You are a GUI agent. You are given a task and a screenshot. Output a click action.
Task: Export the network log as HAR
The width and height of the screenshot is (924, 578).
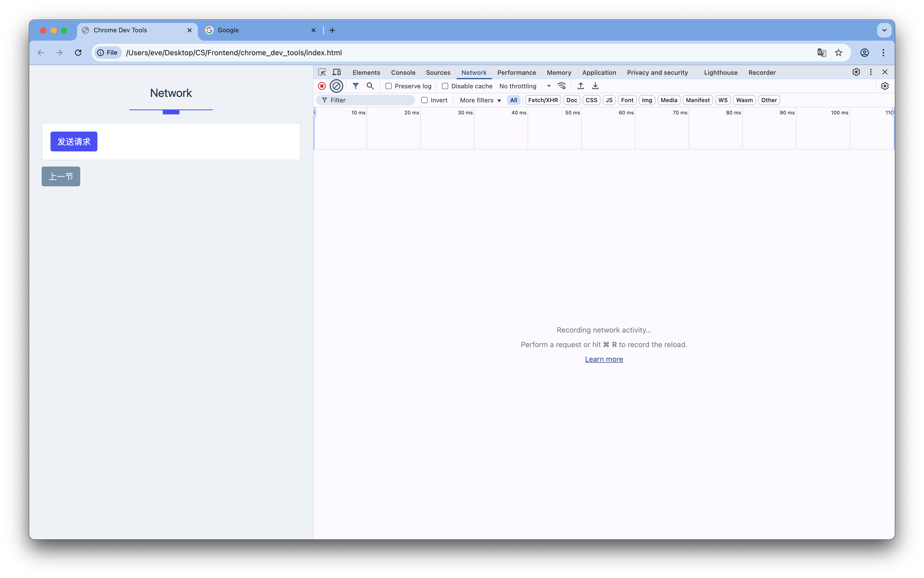click(x=595, y=86)
